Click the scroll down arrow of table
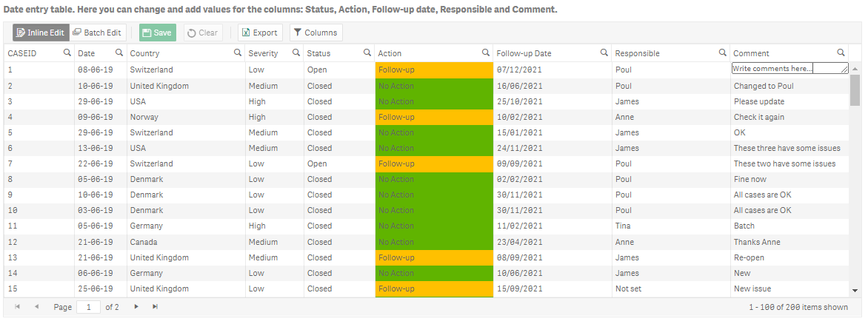This screenshot has width=868, height=324. pyautogui.click(x=855, y=291)
